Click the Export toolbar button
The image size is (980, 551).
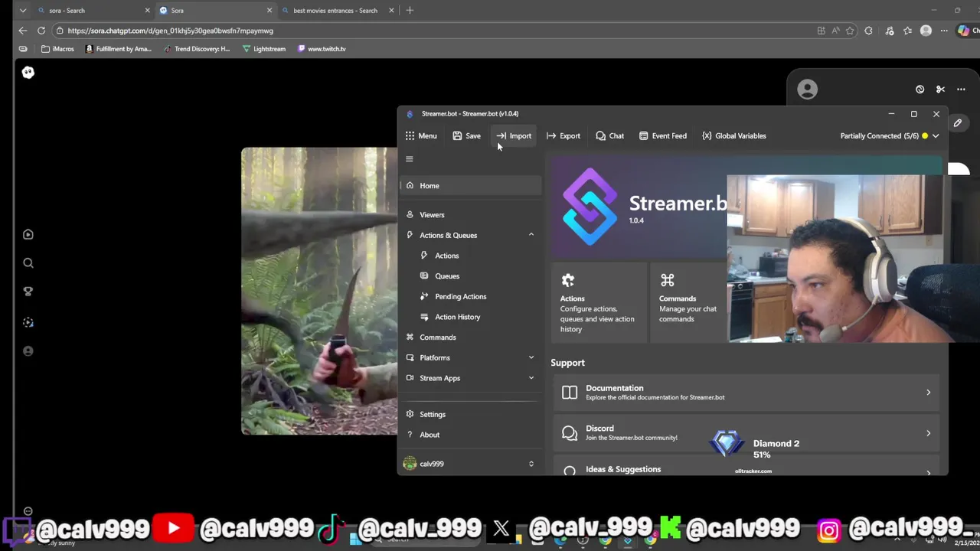563,136
